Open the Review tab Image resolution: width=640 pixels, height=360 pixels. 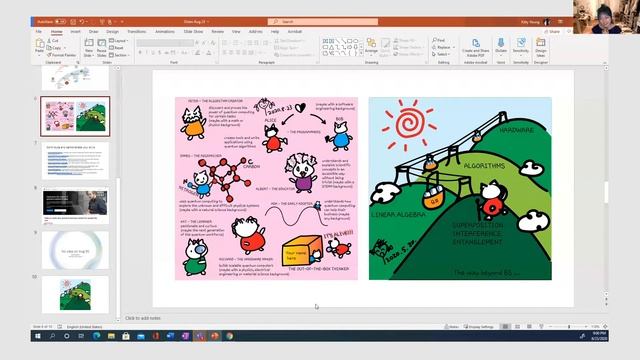[x=218, y=31]
